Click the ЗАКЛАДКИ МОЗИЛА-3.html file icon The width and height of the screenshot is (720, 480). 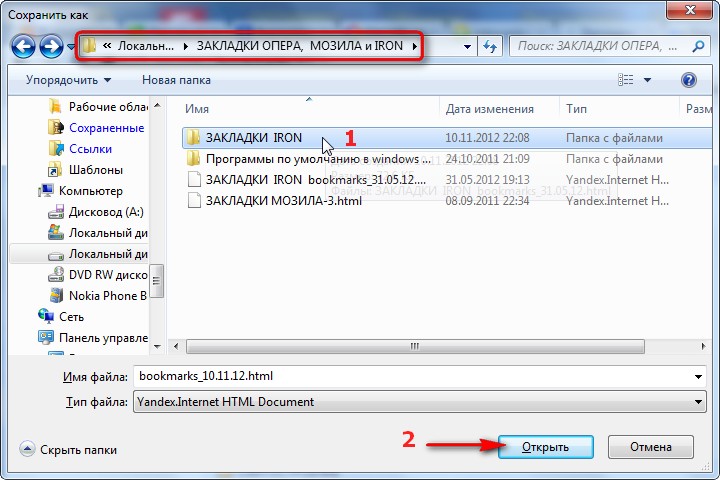(x=194, y=200)
